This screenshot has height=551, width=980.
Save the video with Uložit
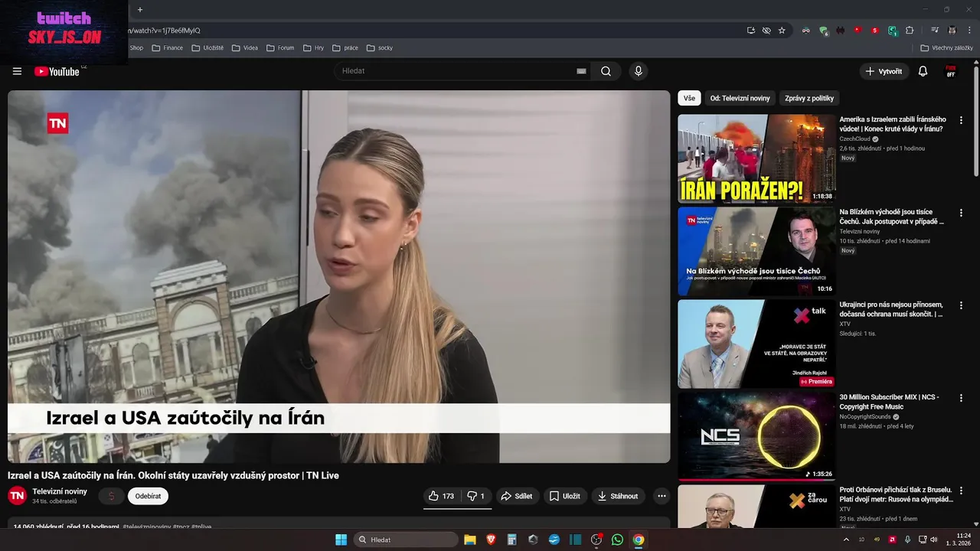(x=565, y=496)
